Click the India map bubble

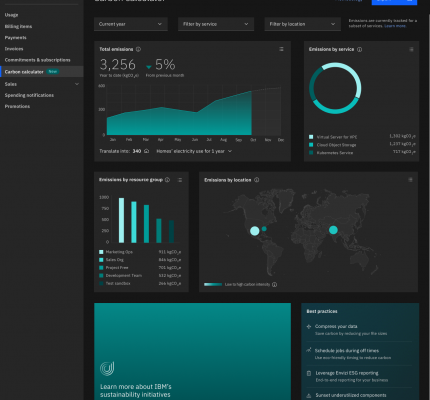pos(333,230)
